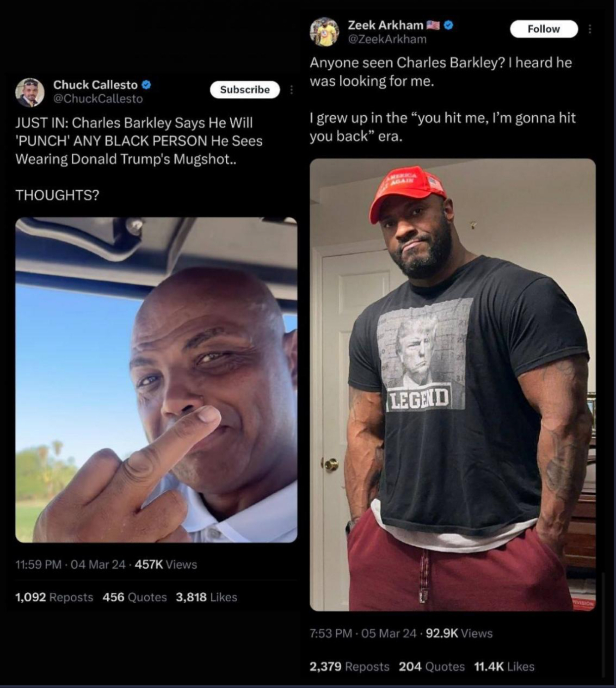Viewport: 616px width, 688px height.
Task: View the 1,092 Reposts list
Action: (54, 597)
